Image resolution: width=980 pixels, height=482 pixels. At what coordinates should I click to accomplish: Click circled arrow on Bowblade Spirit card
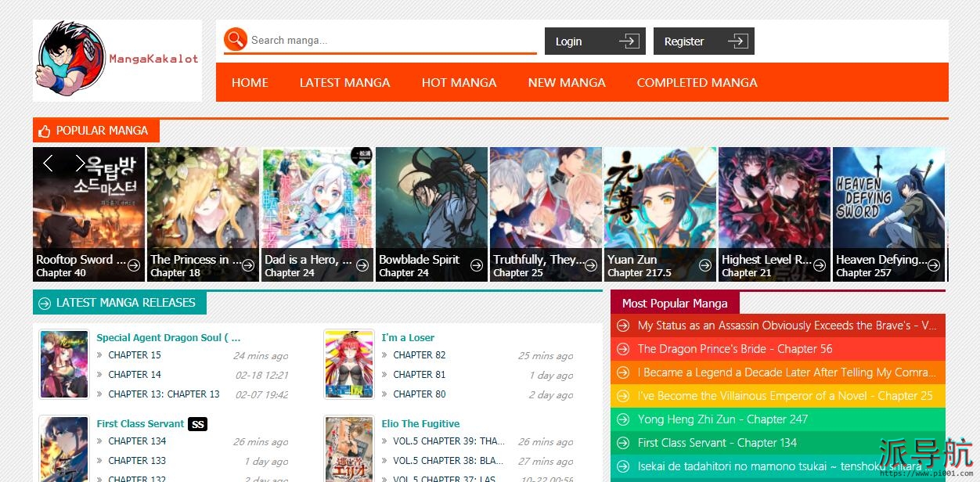tap(477, 265)
